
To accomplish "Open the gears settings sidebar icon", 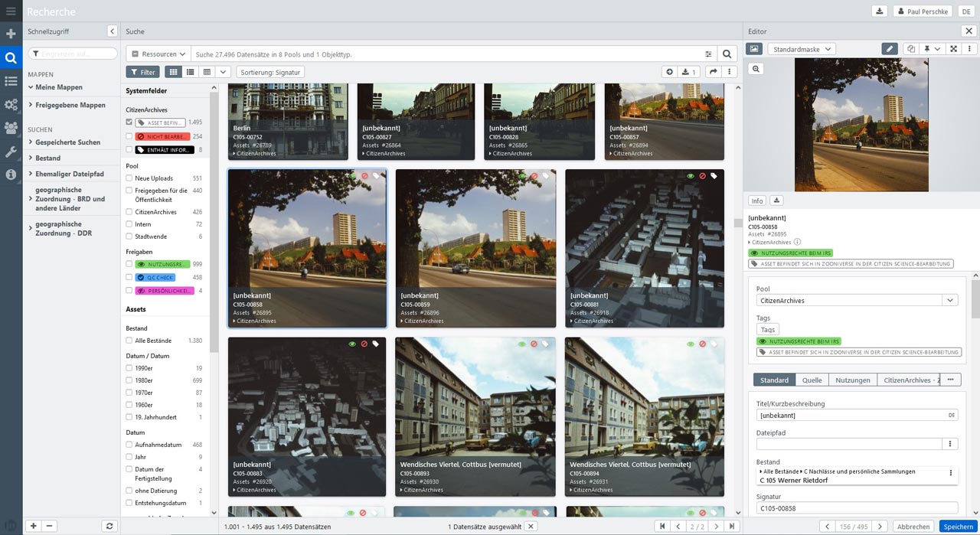I will pos(11,104).
